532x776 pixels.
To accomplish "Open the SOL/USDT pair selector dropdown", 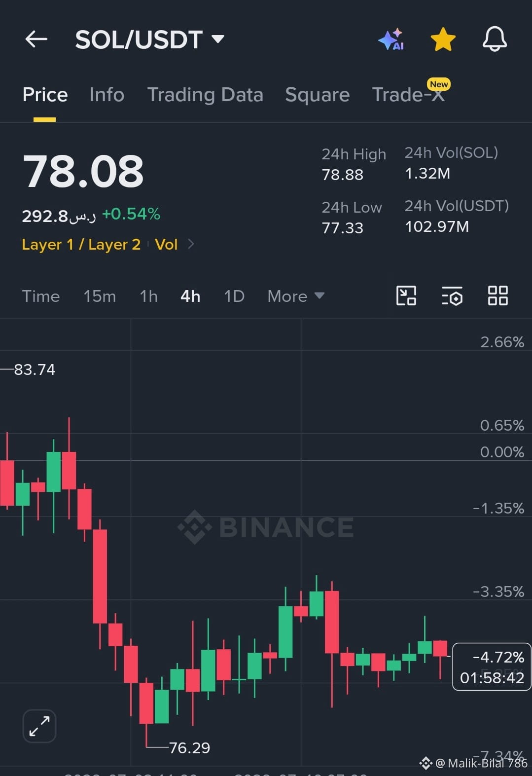I will (x=149, y=39).
